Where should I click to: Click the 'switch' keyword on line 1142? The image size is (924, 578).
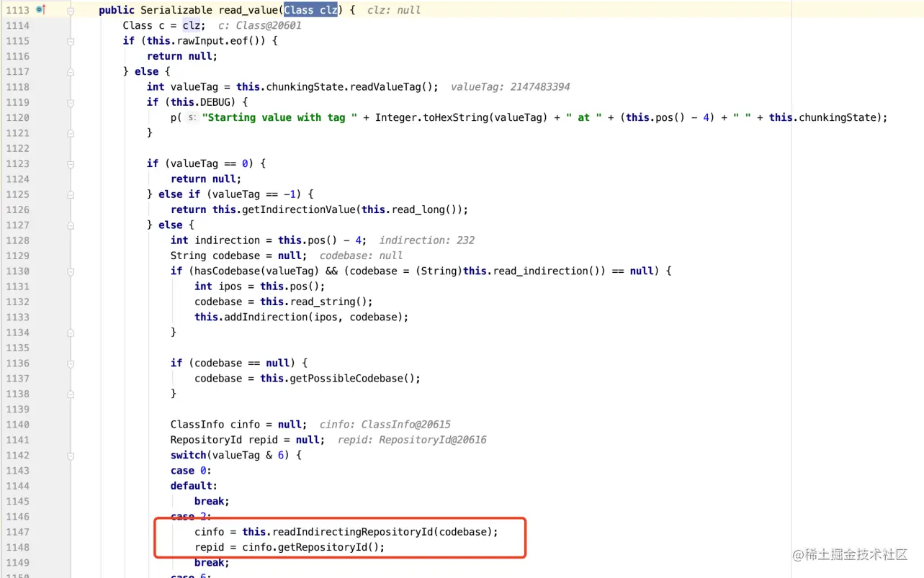(x=188, y=456)
